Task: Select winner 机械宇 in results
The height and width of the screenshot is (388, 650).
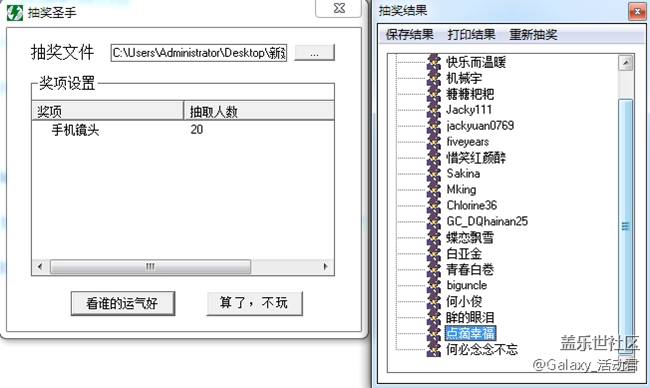Action: pyautogui.click(x=464, y=78)
